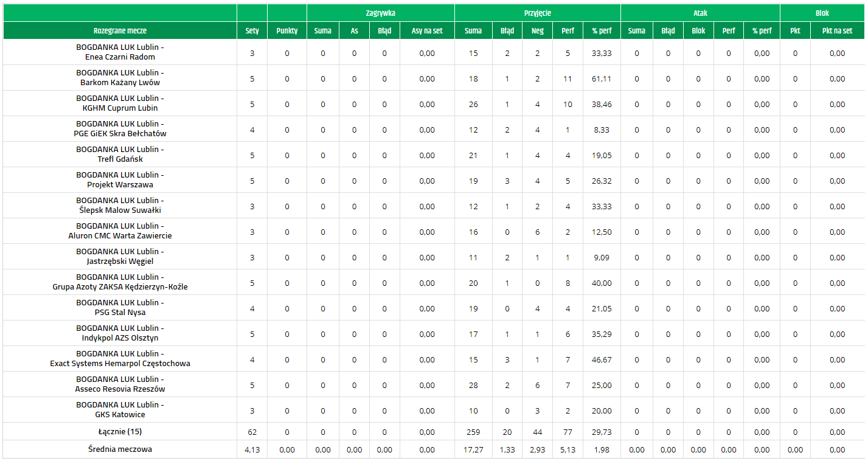Click the Sety column header
The image size is (868, 461).
(252, 30)
